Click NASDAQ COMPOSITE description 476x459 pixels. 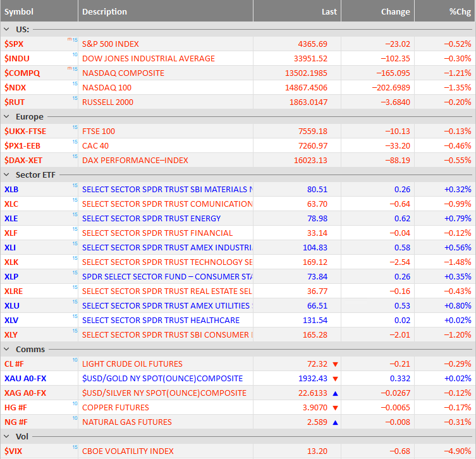coord(123,73)
